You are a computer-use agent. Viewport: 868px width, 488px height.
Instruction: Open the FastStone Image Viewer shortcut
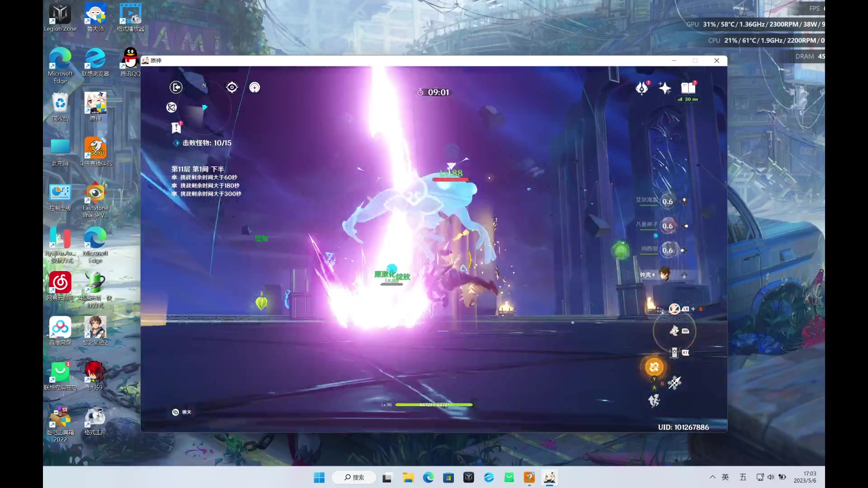tap(95, 201)
